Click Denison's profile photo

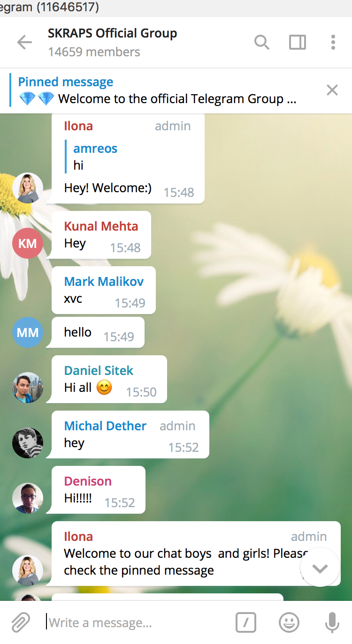coord(28,498)
